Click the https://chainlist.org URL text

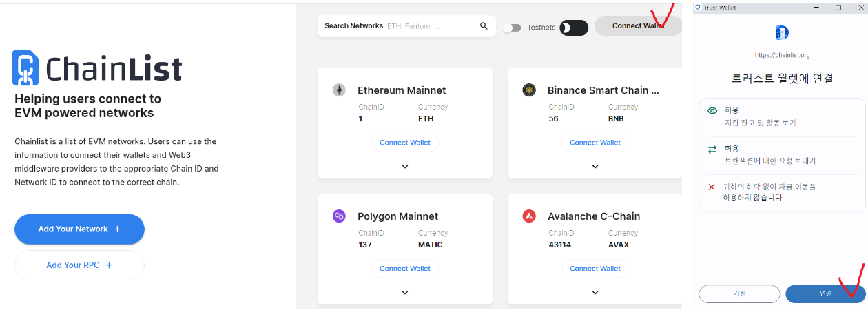(x=782, y=55)
